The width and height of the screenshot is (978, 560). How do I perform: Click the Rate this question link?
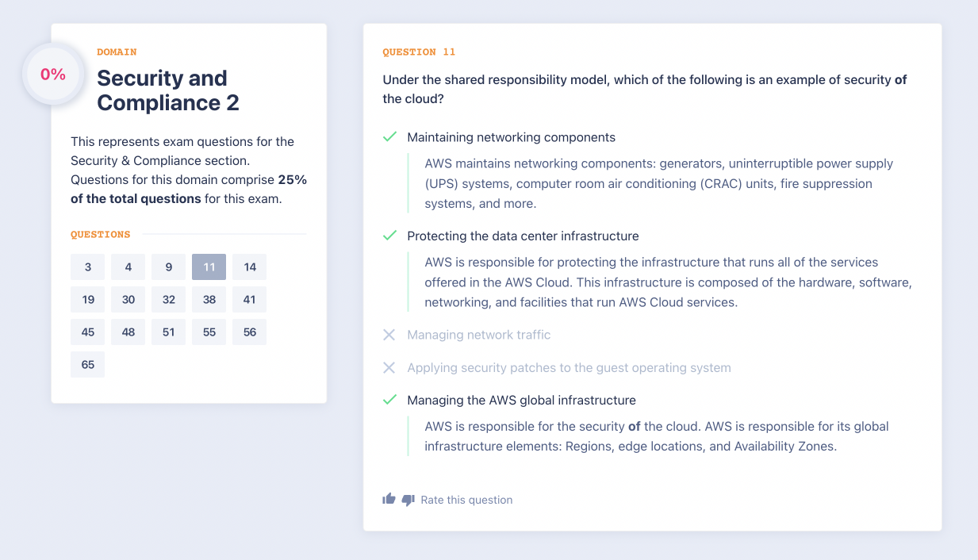pos(466,500)
